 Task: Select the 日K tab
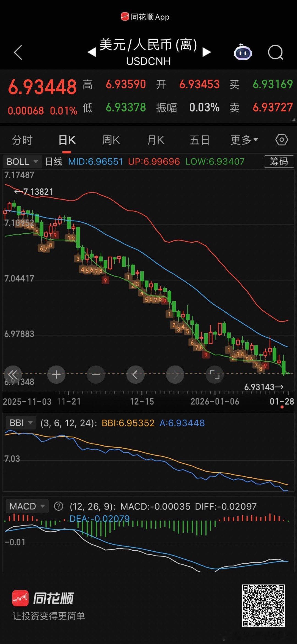67,140
